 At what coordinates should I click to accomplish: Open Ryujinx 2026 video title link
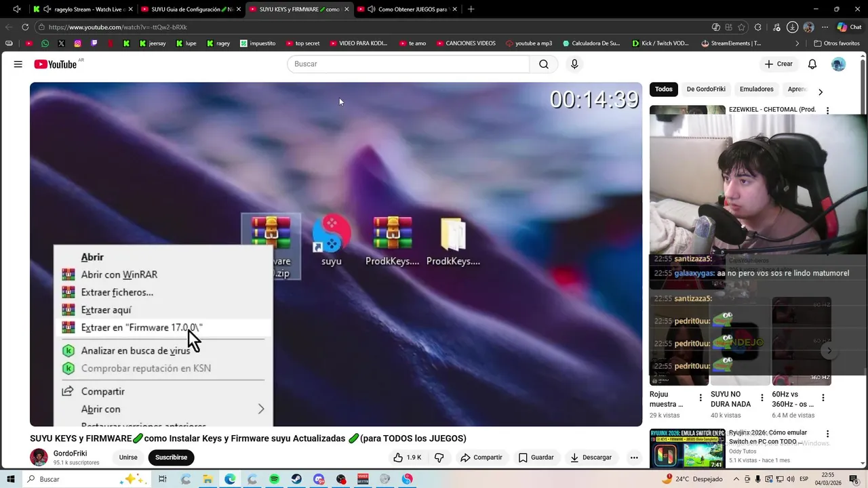click(768, 437)
